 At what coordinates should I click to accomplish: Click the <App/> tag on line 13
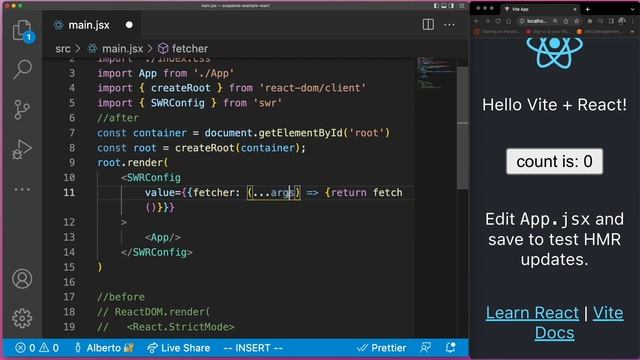click(163, 237)
